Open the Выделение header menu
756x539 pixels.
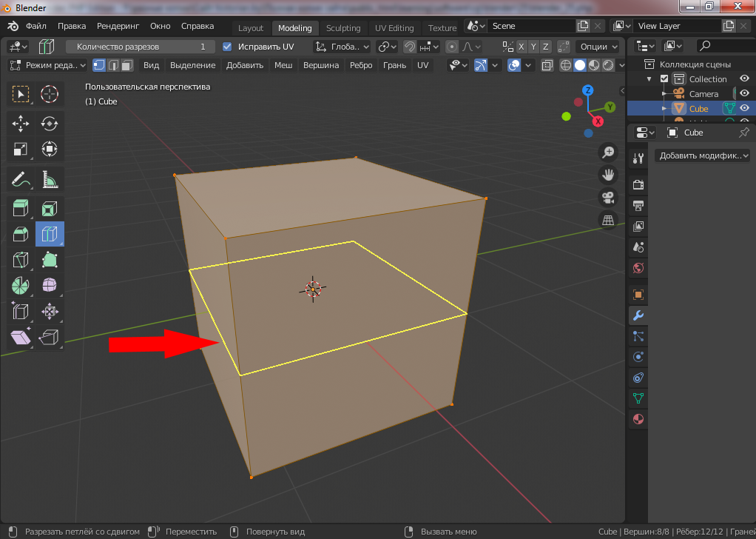point(192,65)
